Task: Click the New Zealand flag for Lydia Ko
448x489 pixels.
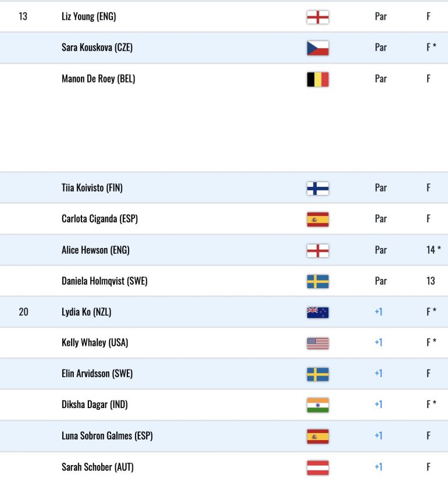Action: click(x=318, y=313)
